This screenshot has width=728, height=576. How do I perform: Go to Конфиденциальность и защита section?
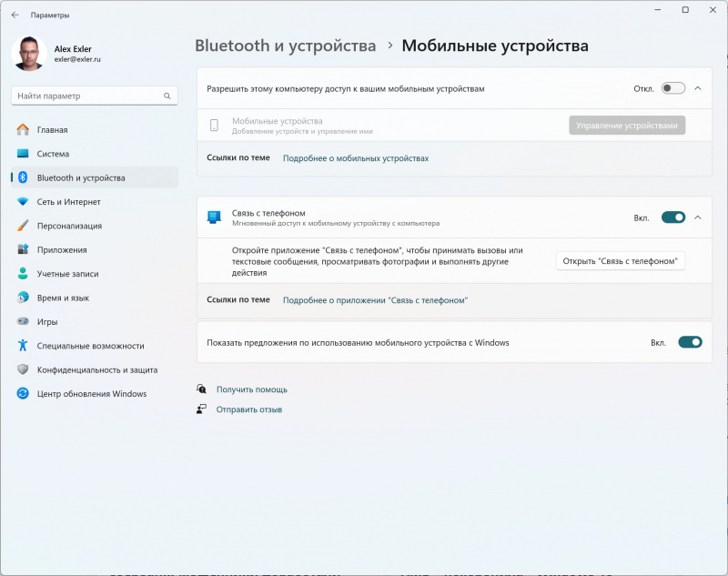pos(96,369)
